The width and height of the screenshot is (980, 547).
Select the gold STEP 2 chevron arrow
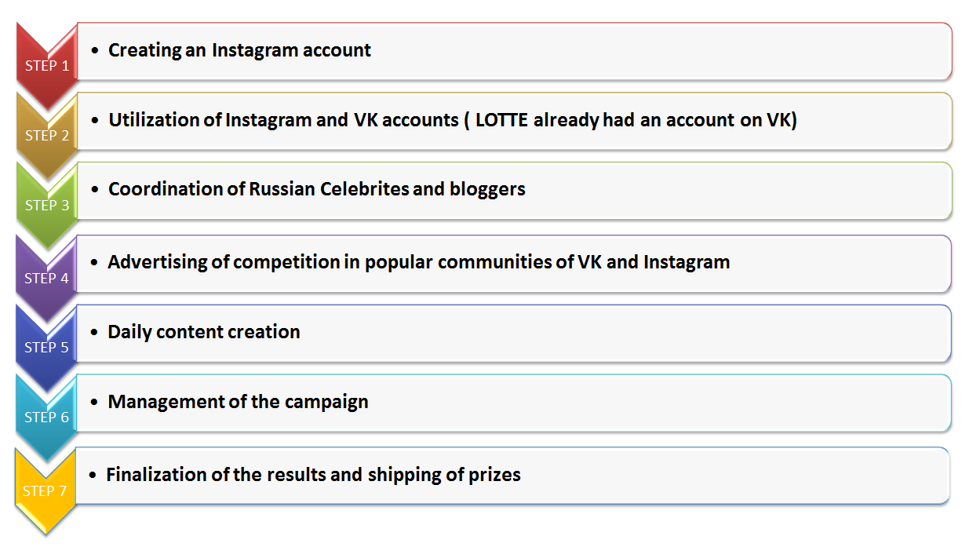(46, 136)
